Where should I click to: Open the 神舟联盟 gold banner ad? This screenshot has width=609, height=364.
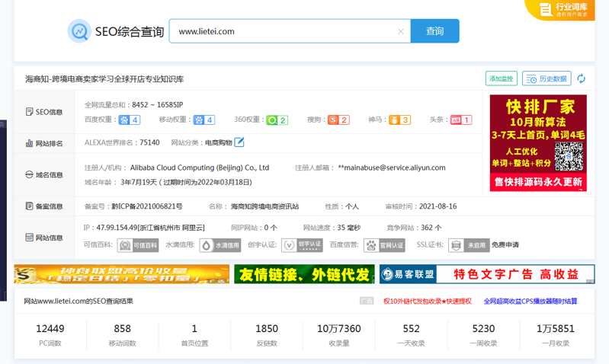point(121,274)
